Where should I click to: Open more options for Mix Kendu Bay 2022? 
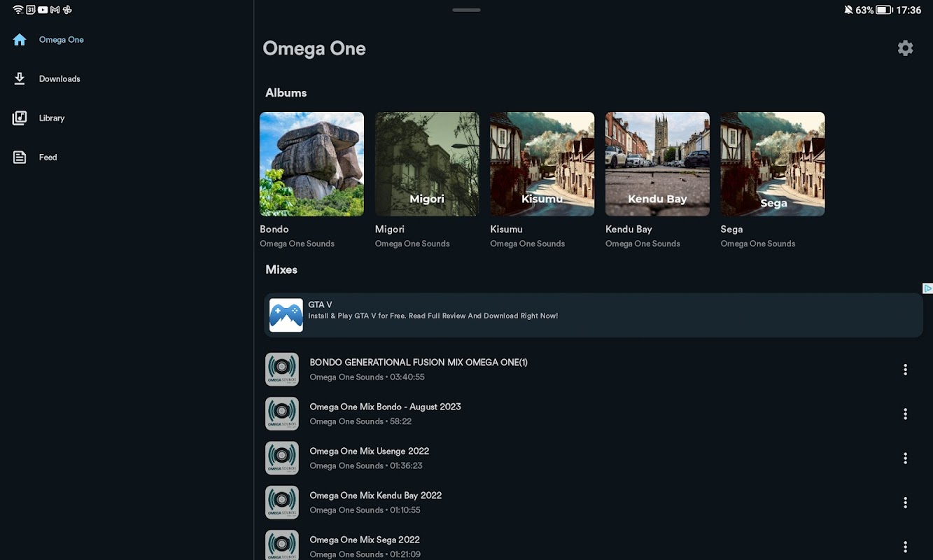(905, 503)
